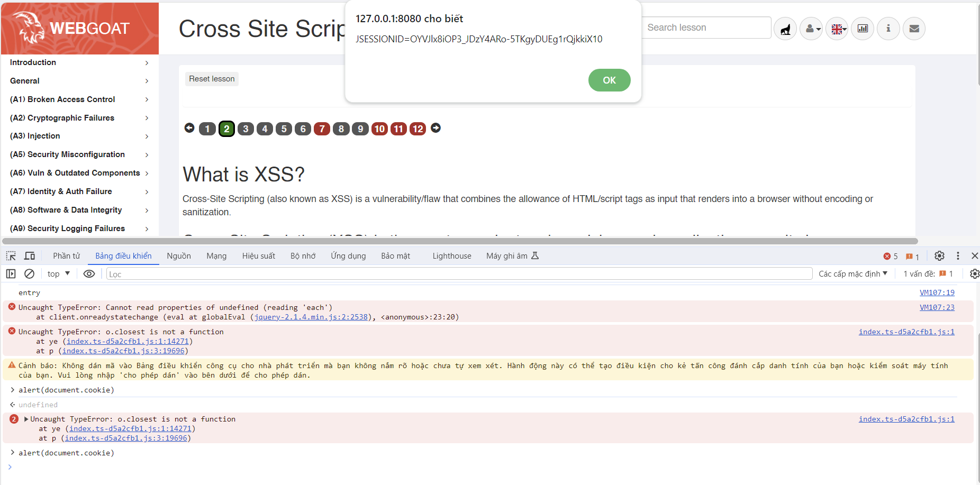
Task: Click the WebGoat logo
Action: point(80,29)
